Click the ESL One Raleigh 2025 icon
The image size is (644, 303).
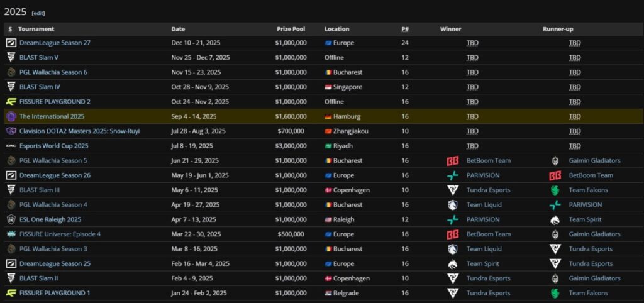pos(11,219)
